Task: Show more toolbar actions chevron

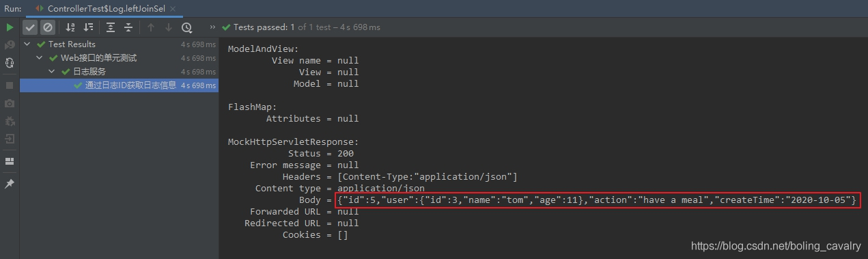Action: [x=212, y=27]
